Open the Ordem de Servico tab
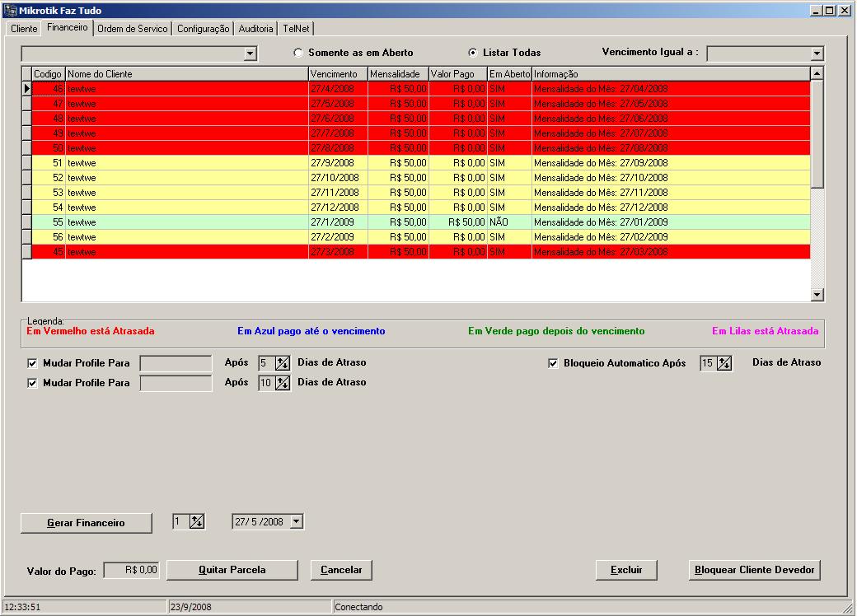 133,28
